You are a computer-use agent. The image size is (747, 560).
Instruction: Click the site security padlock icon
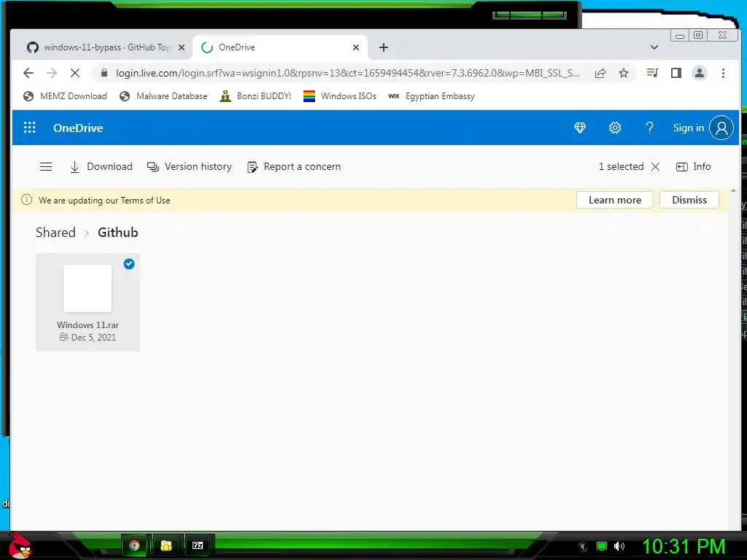[x=104, y=73]
